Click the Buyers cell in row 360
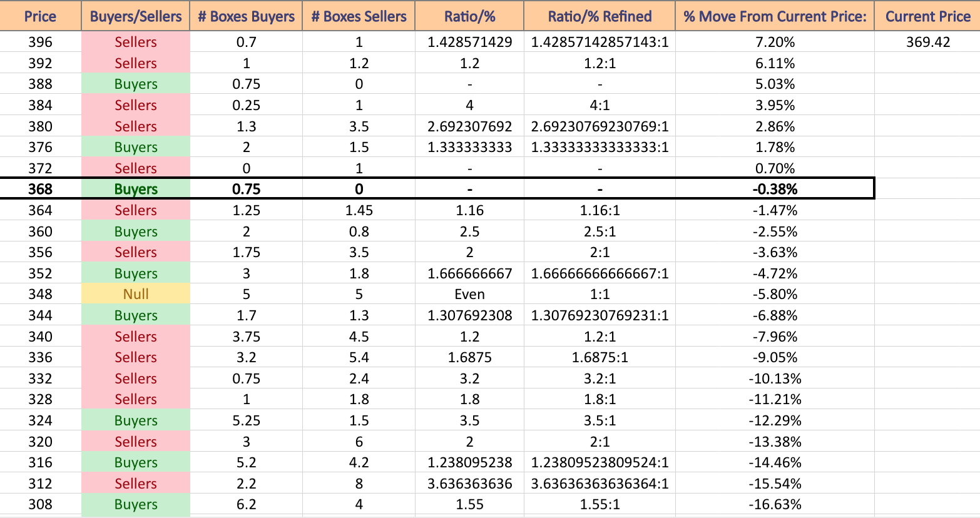Screen dimensions: 980x518 [136, 231]
